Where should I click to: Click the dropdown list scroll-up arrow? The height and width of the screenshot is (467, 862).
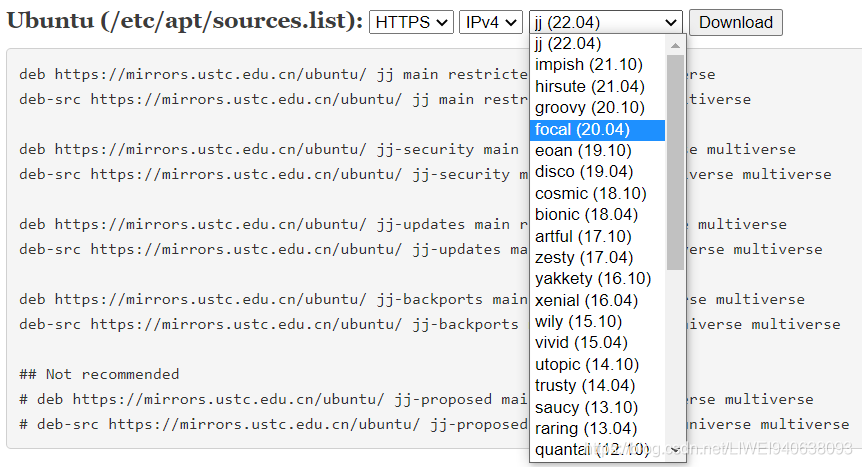(676, 46)
